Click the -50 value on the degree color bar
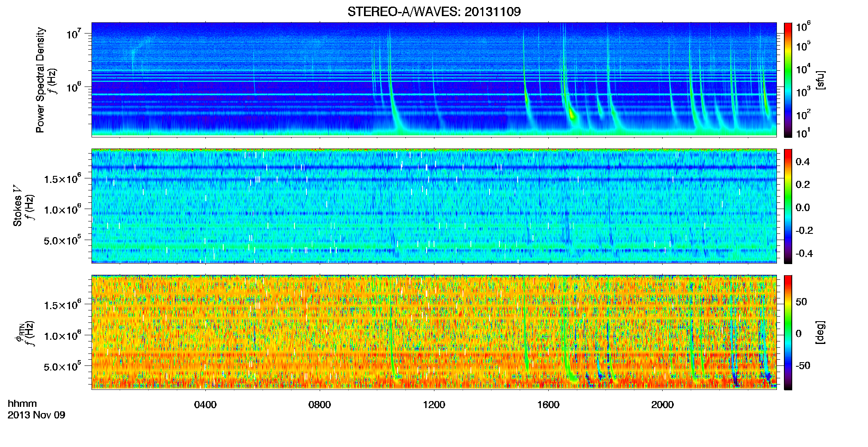Screen dimensions: 868x447 point(803,365)
